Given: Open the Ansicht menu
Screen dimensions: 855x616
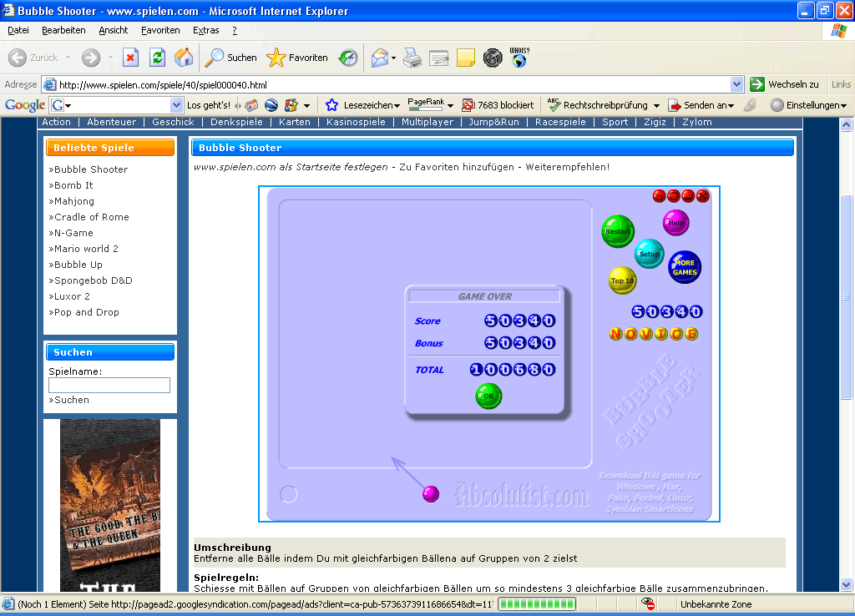Looking at the screenshot, I should (114, 31).
